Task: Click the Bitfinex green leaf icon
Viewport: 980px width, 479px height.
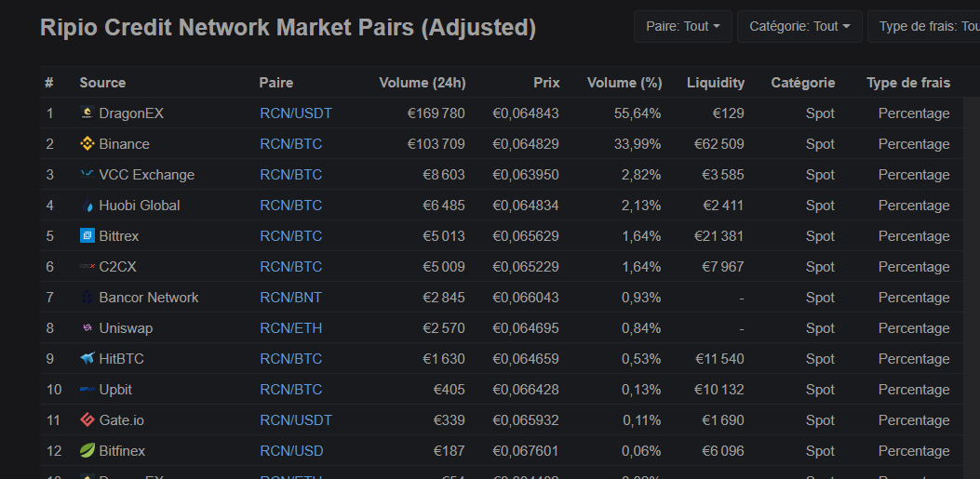Action: (x=87, y=451)
